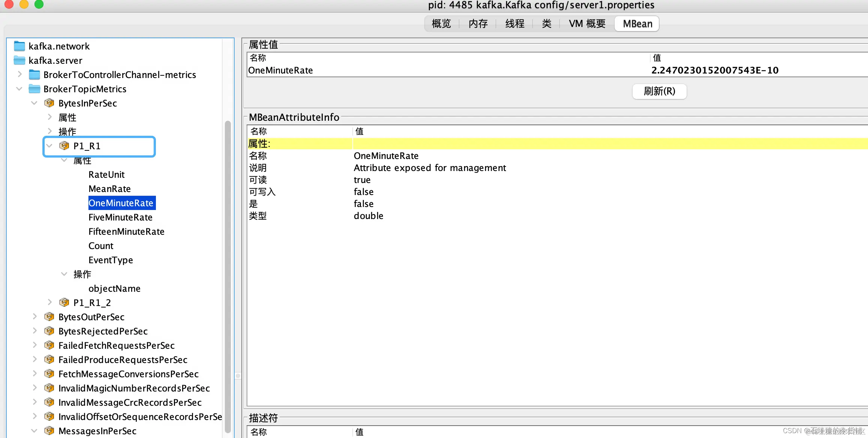The height and width of the screenshot is (438, 868).
Task: Click the P1_R1 MBean bean icon
Action: click(64, 146)
